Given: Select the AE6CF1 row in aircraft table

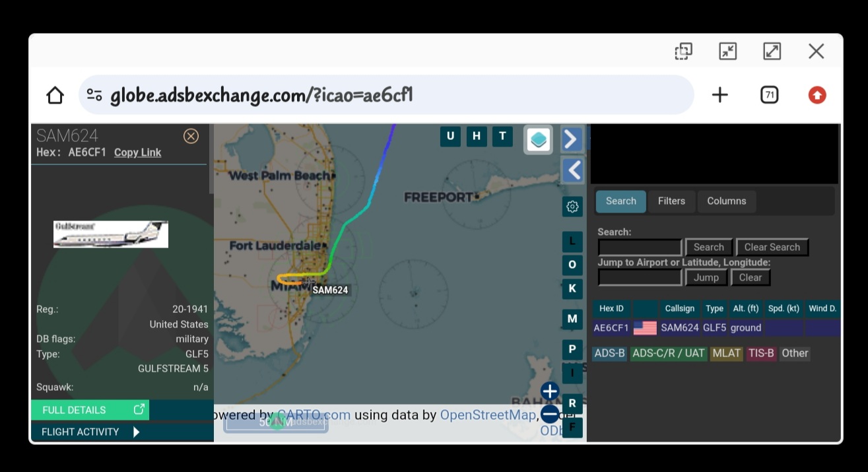Looking at the screenshot, I should tap(716, 328).
